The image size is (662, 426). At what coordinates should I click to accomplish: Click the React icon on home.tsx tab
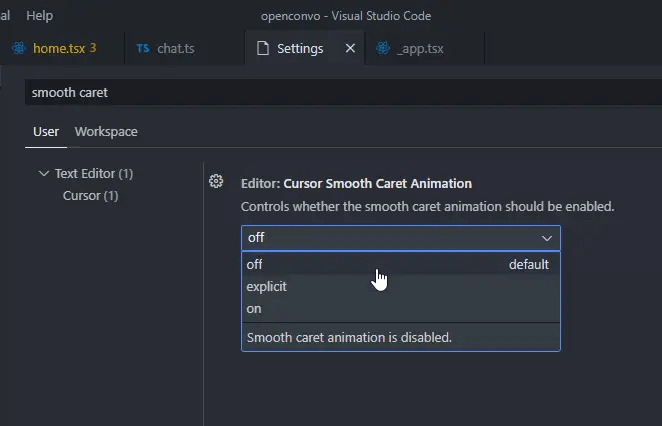[x=18, y=48]
